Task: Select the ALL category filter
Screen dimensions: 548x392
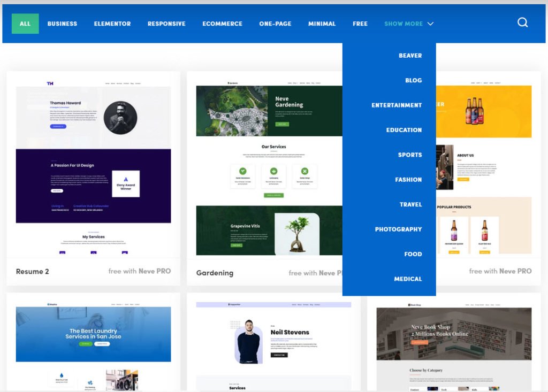Action: tap(25, 24)
